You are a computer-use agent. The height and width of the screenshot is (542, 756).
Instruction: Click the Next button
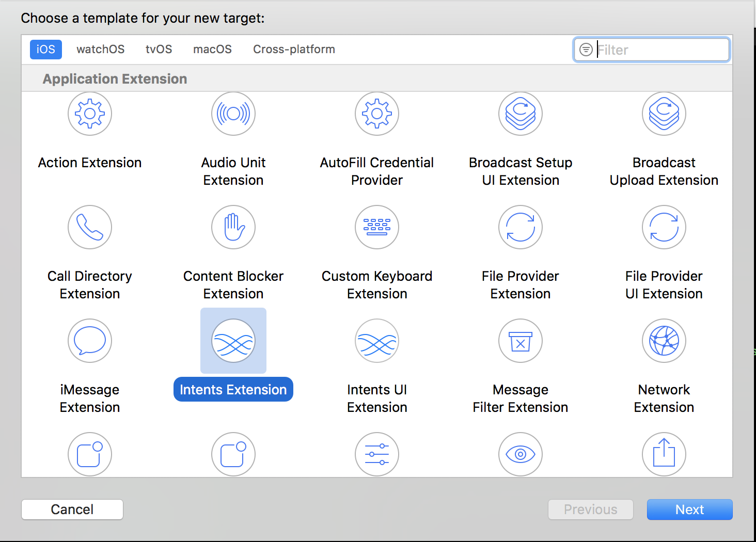tap(690, 509)
